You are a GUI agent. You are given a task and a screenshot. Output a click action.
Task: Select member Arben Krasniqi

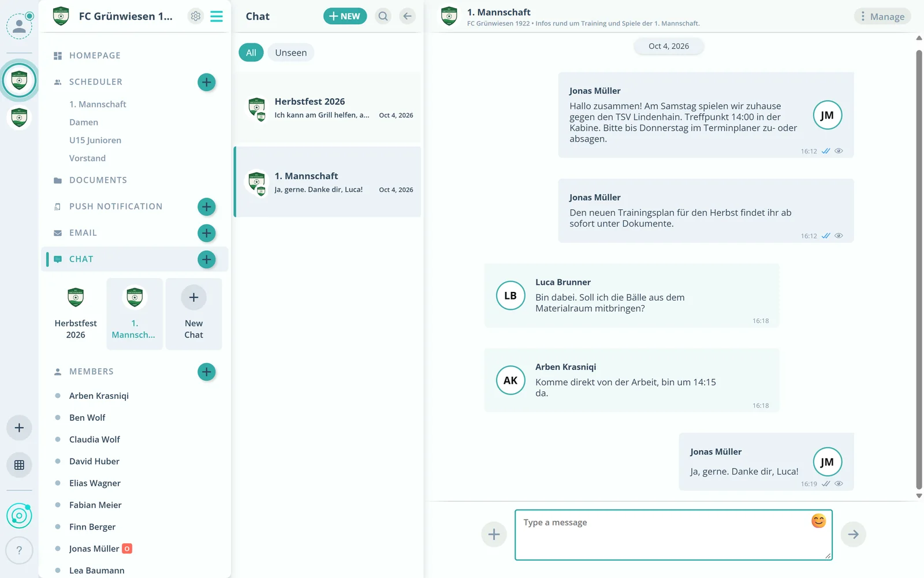(99, 396)
